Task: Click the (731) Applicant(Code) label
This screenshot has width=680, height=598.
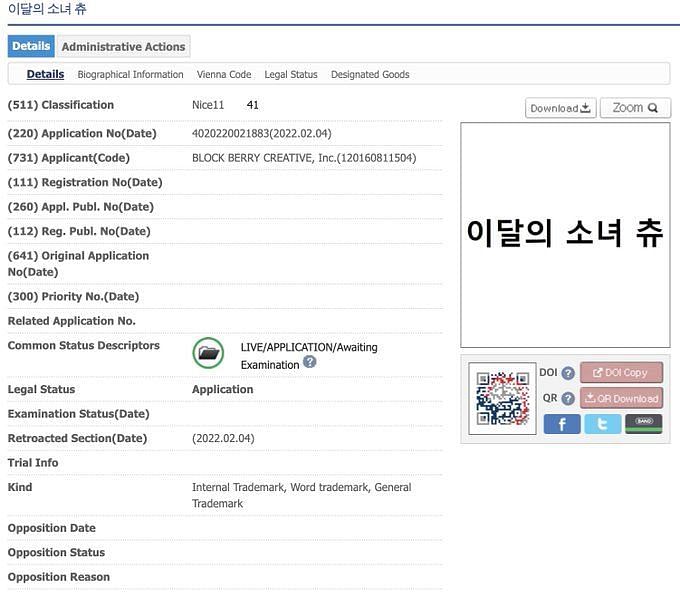Action: point(69,158)
